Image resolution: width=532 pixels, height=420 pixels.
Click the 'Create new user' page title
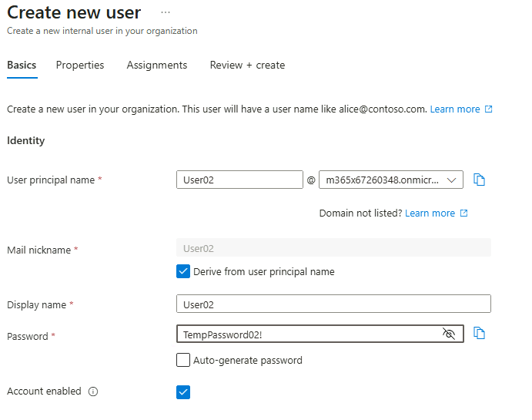pos(74,13)
